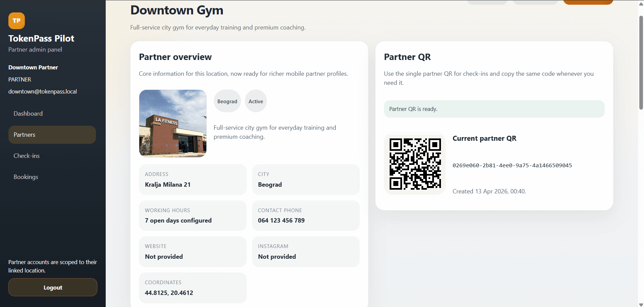Click the Partner QR is ready banner
The width and height of the screenshot is (644, 307).
[494, 109]
